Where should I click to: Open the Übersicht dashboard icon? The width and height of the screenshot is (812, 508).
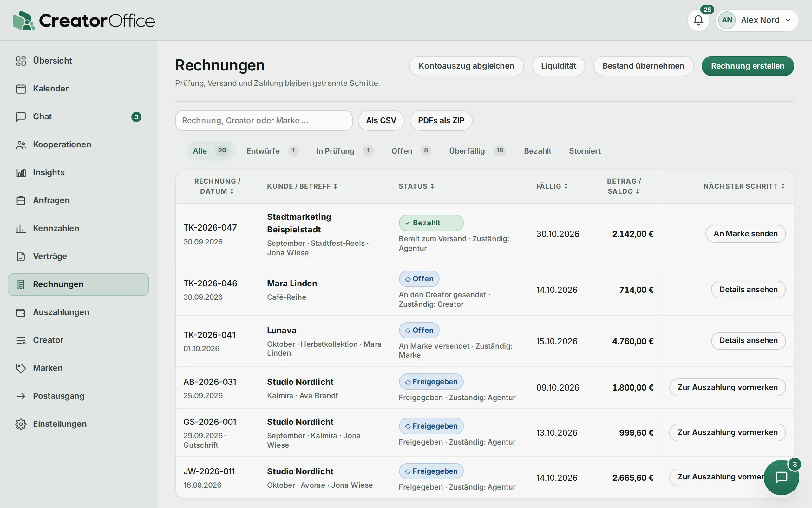point(21,61)
